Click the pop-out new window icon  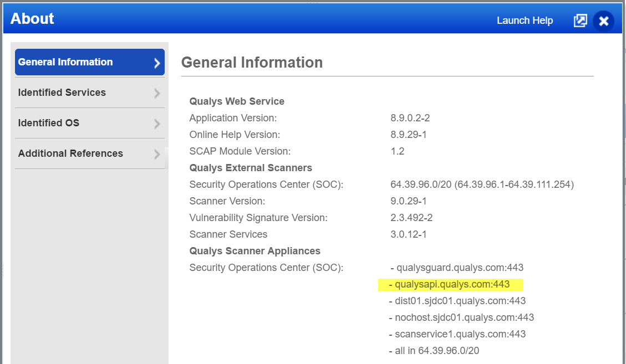point(580,21)
